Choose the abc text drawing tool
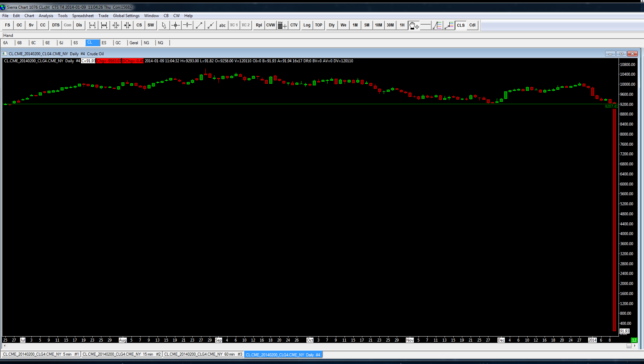 click(222, 25)
